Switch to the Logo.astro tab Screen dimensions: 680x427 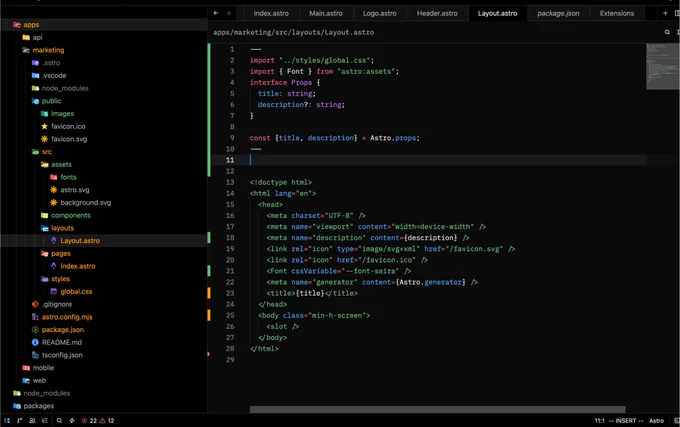(379, 13)
